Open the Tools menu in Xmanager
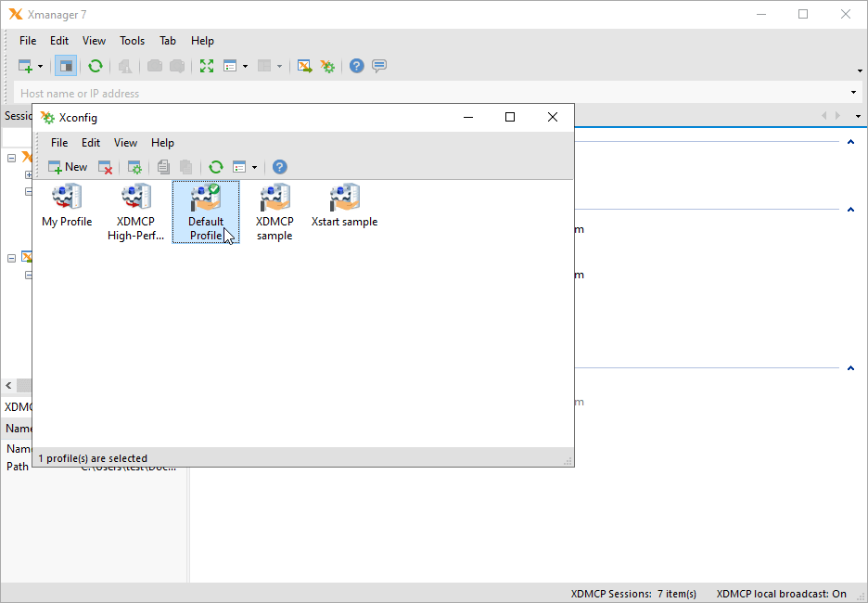The height and width of the screenshot is (603, 868). tap(133, 41)
